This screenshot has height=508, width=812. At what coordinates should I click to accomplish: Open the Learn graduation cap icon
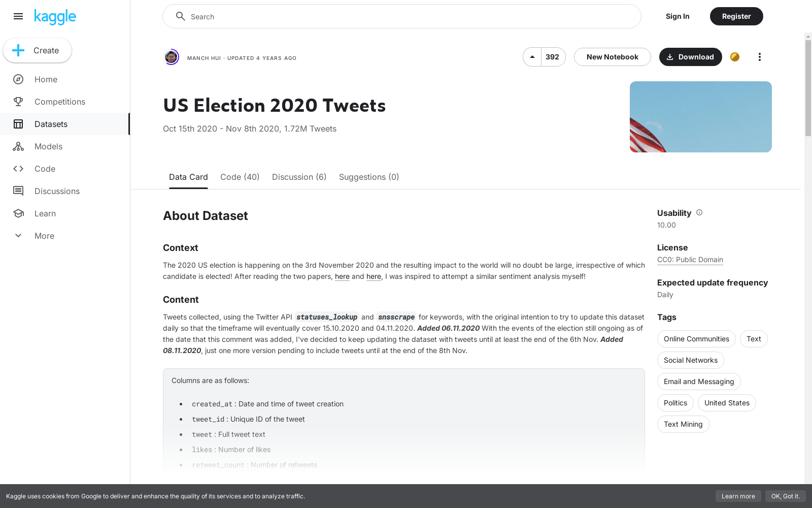point(18,213)
